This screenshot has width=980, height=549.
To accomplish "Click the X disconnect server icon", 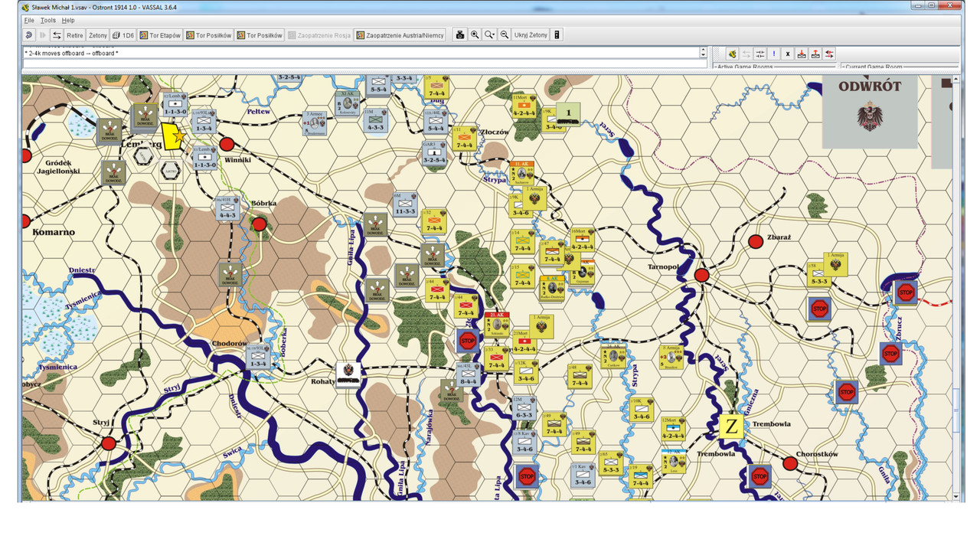I will point(787,54).
